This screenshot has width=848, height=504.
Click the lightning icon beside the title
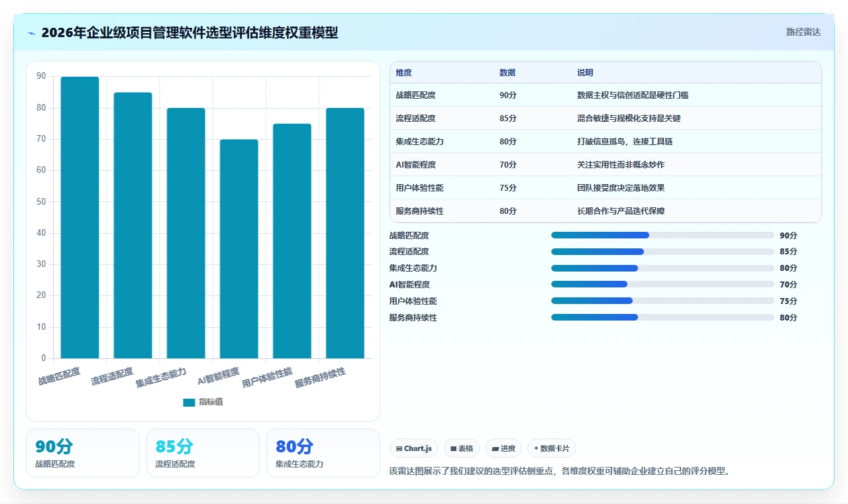coord(31,33)
